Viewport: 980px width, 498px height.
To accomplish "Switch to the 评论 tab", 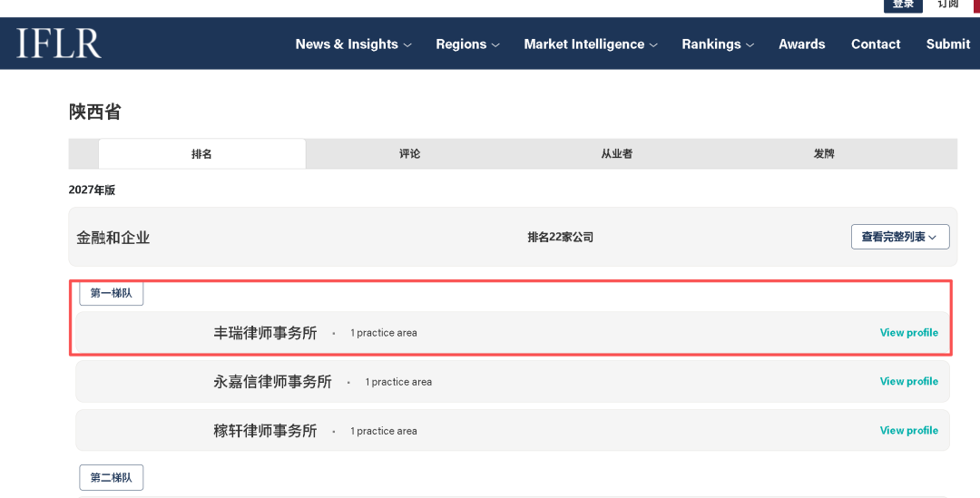I will [x=409, y=153].
